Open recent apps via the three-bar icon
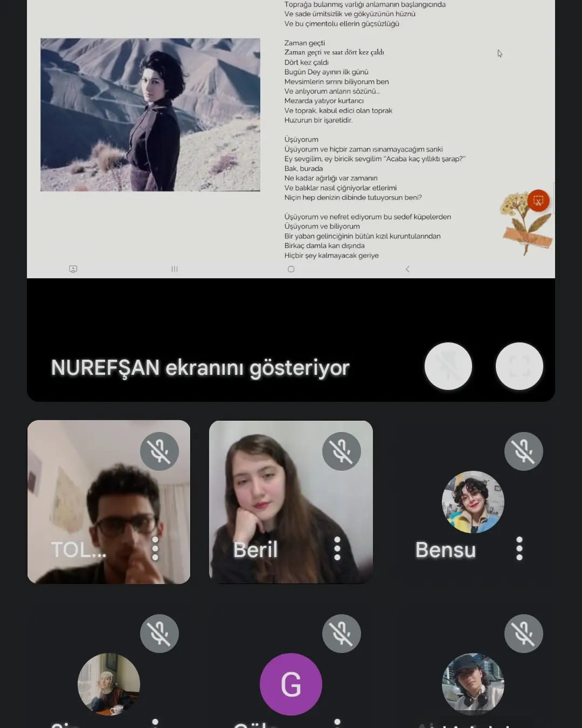Screen dimensions: 582x728 pos(175,269)
